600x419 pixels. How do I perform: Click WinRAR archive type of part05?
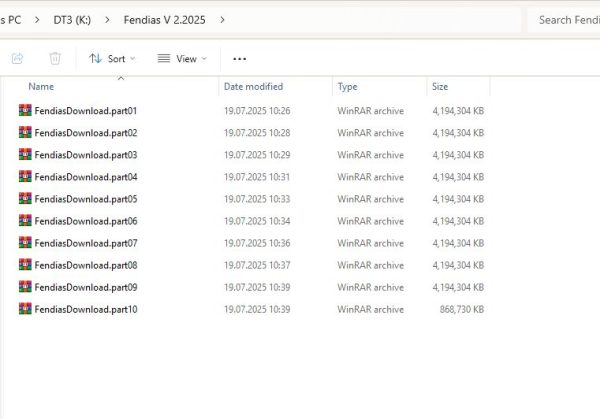pyautogui.click(x=370, y=199)
